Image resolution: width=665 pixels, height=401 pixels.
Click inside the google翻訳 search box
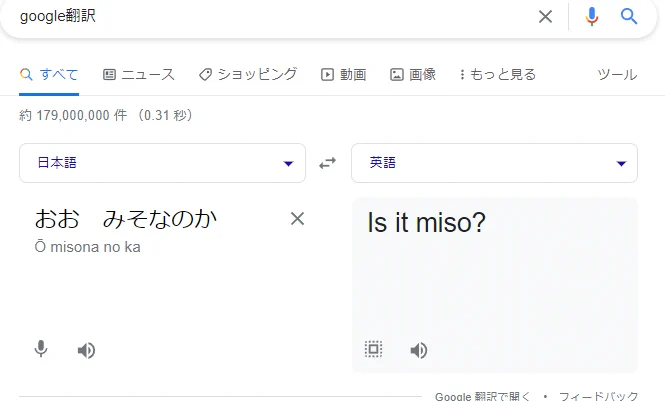pyautogui.click(x=271, y=17)
